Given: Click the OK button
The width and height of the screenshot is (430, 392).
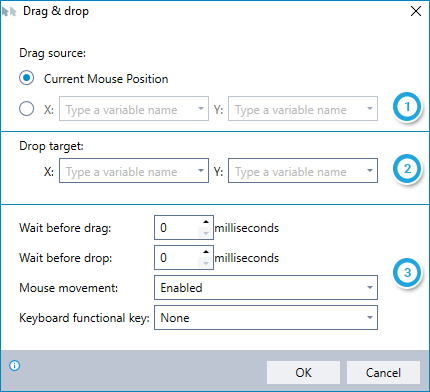Looking at the screenshot, I should [x=303, y=372].
